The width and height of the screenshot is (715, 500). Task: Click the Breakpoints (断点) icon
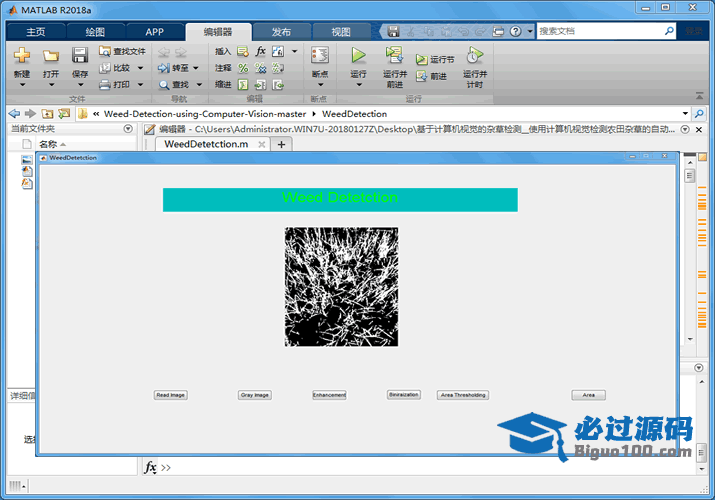(x=319, y=56)
